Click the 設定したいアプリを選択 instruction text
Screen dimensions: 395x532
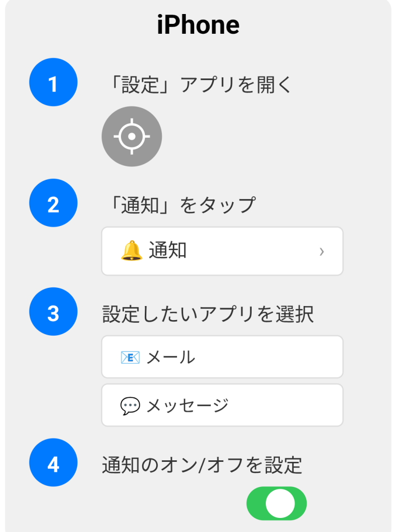point(208,314)
